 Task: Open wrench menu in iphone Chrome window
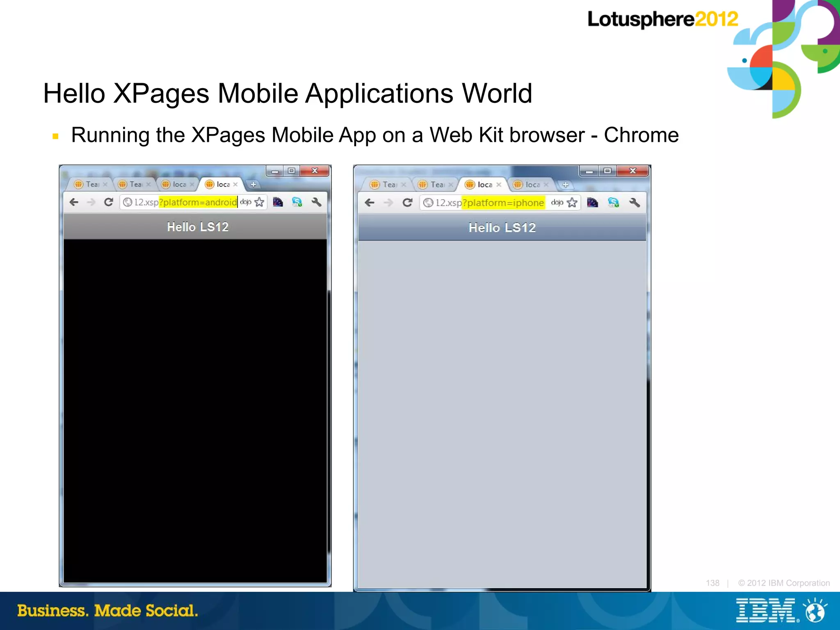634,202
